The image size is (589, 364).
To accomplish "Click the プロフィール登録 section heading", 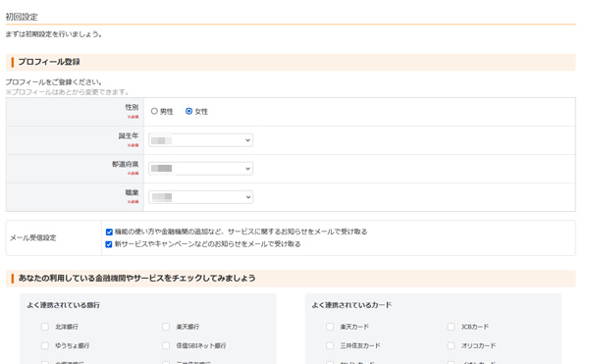I will 49,62.
